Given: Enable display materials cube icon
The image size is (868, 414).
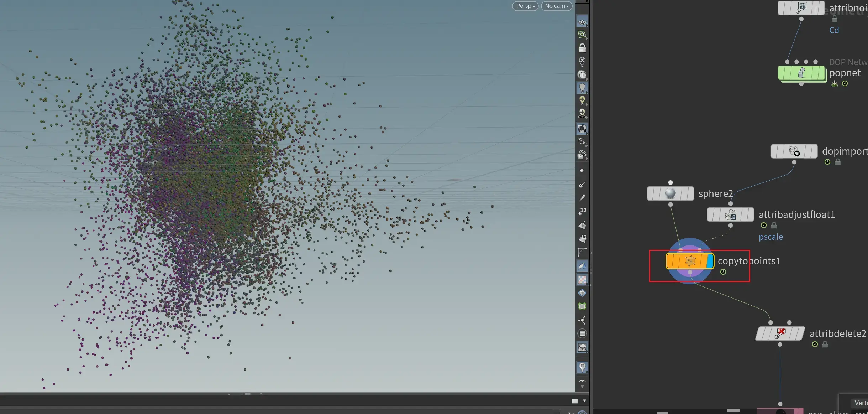Looking at the screenshot, I should (582, 129).
